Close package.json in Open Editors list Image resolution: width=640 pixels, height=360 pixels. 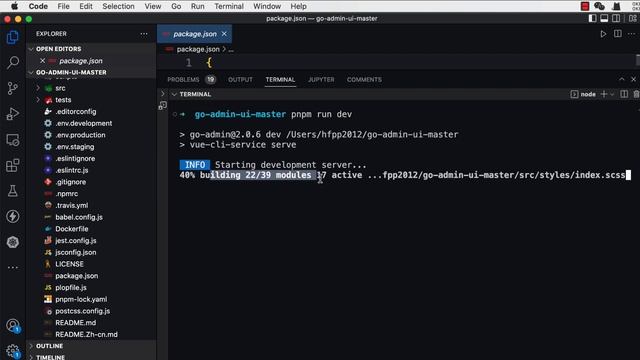[42, 60]
